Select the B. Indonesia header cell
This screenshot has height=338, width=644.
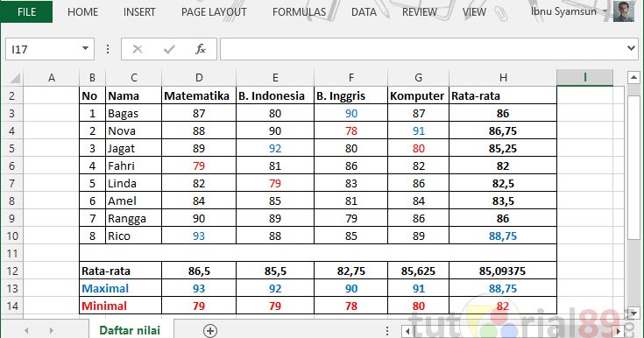tap(275, 95)
